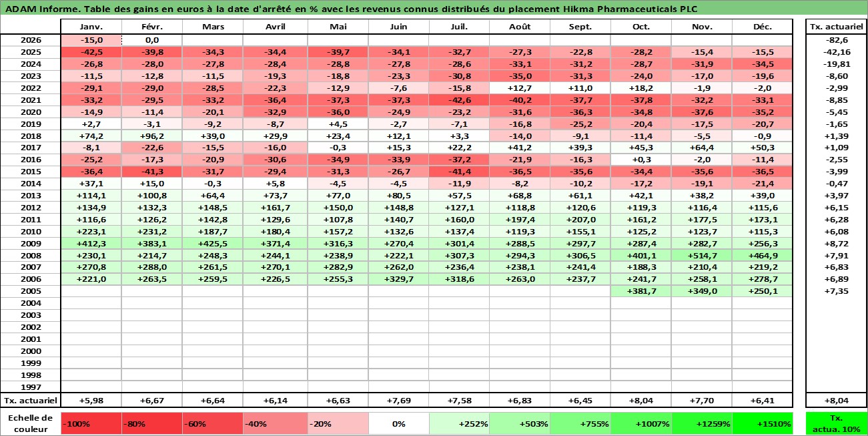
Task: Click the +8,72 Tx. actuariel value for 2009
Action: click(x=837, y=243)
